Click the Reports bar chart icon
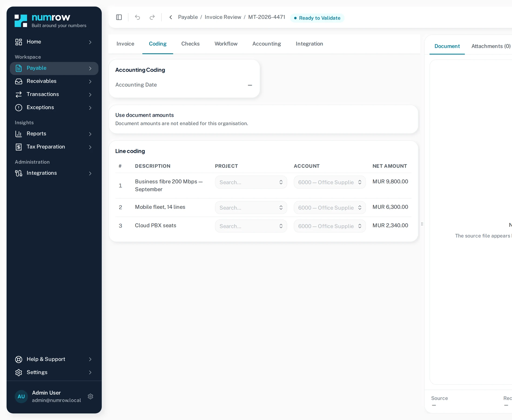 click(19, 134)
